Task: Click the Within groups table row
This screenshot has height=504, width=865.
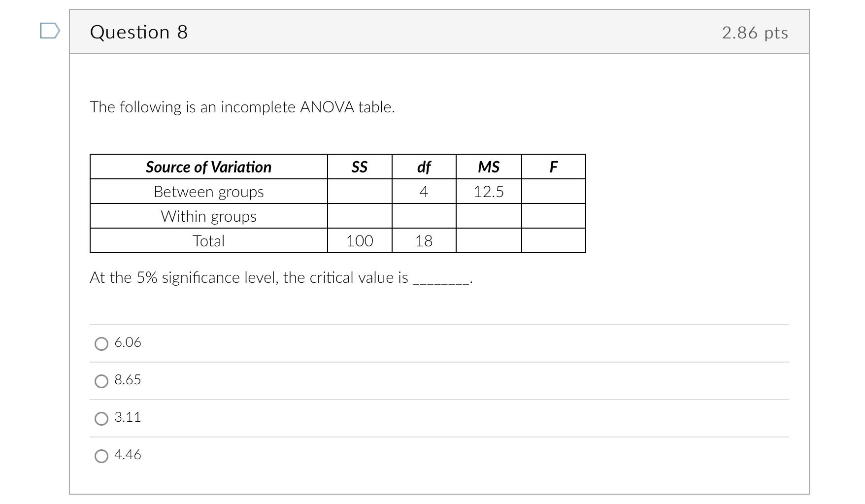Action: coord(208,216)
